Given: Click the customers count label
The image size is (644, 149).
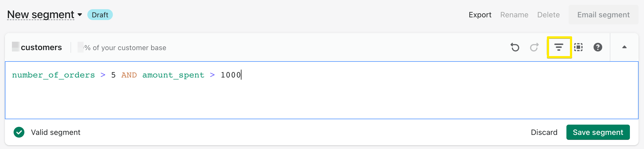Looking at the screenshot, I should tap(41, 47).
